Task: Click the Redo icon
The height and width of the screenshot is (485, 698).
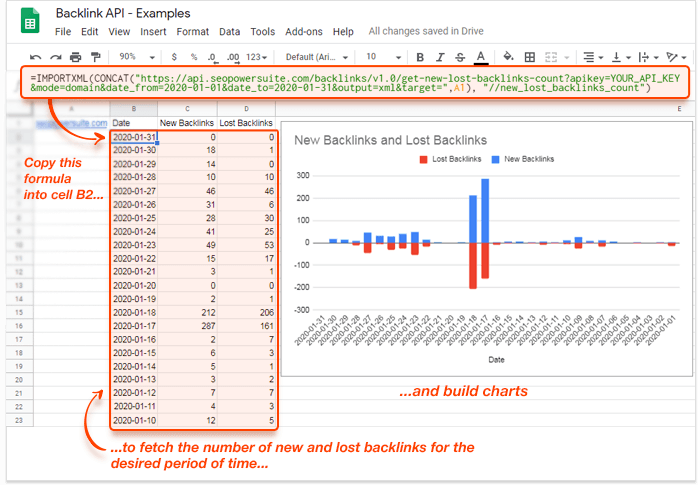Action: point(56,57)
